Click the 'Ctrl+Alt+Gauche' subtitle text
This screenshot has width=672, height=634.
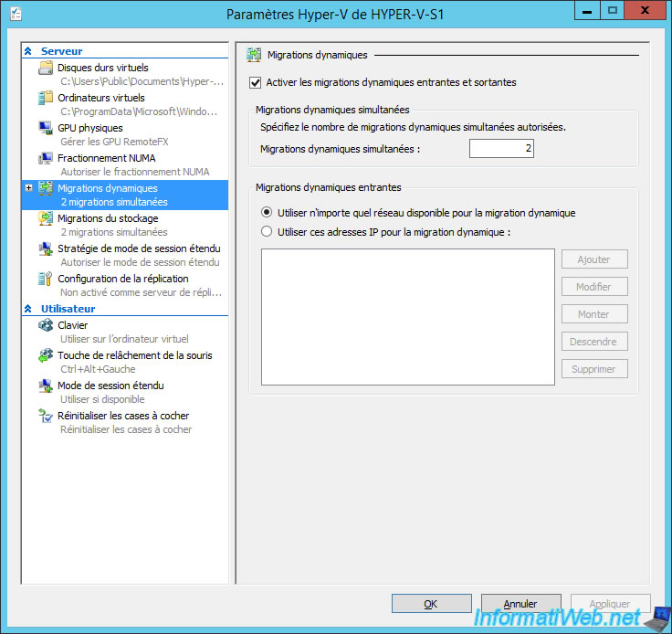[x=98, y=369]
